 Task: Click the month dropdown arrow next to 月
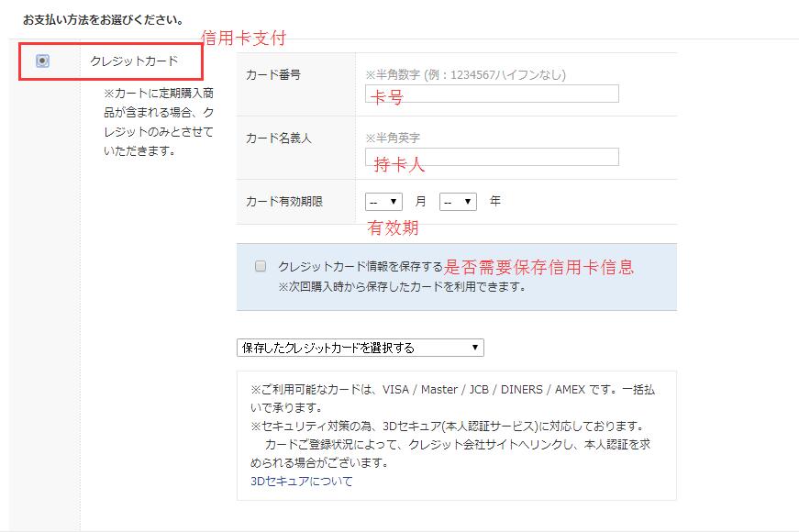394,202
